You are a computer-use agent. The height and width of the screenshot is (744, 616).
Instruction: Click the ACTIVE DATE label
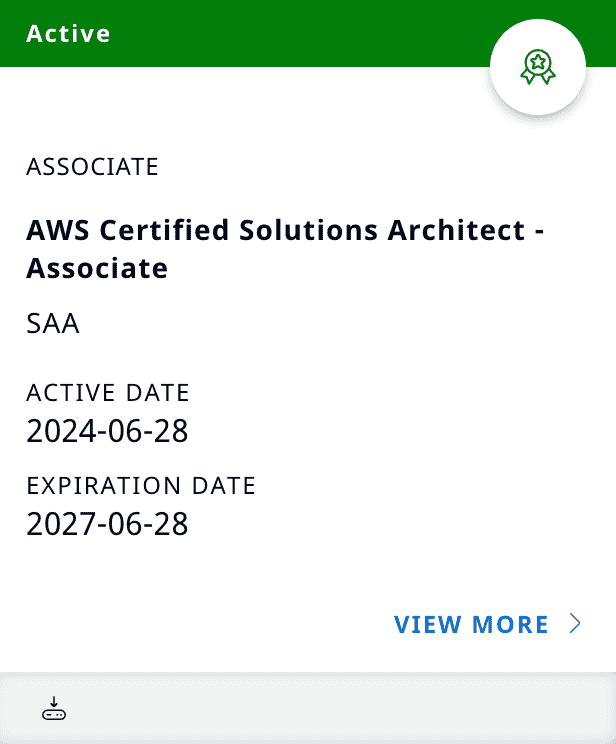[108, 392]
